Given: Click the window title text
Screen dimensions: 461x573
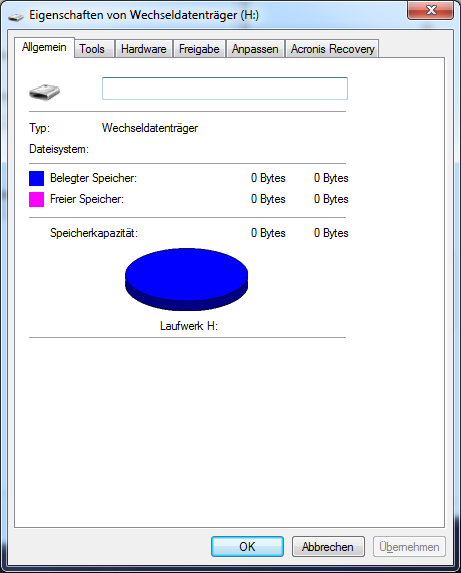Looking at the screenshot, I should (x=144, y=15).
